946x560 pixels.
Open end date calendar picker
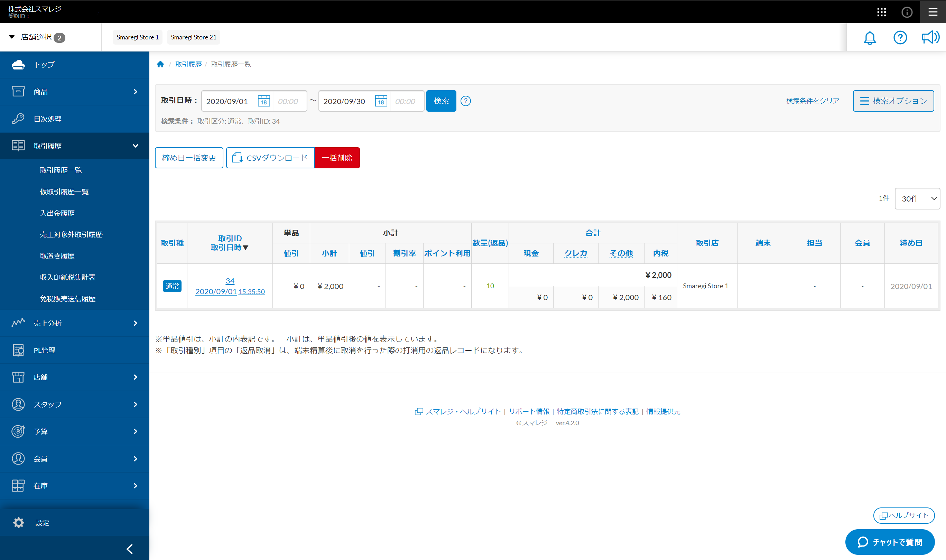381,101
